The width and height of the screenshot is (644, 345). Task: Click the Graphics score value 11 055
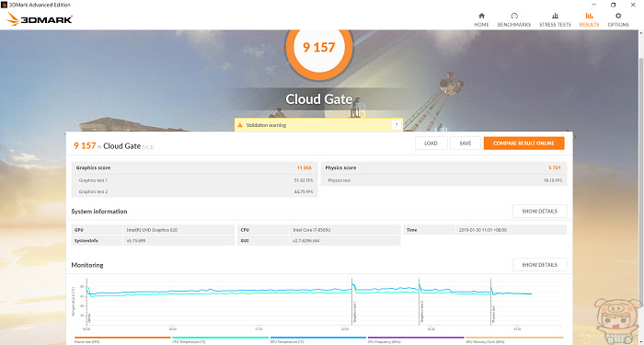point(304,168)
